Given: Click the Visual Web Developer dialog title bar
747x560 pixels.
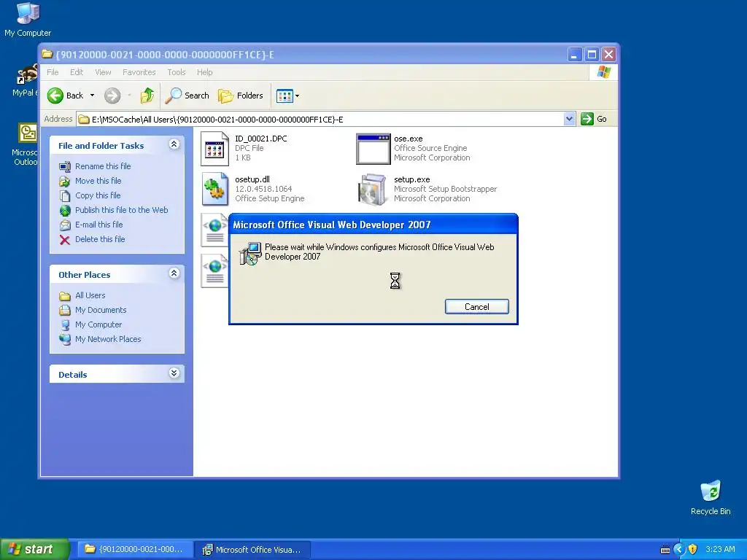Looking at the screenshot, I should tap(373, 225).
